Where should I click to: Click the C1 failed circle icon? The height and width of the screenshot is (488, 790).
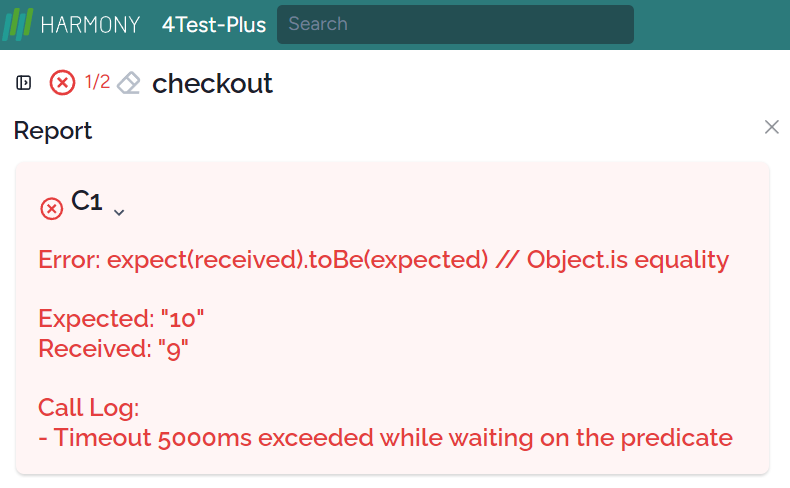pyautogui.click(x=51, y=208)
